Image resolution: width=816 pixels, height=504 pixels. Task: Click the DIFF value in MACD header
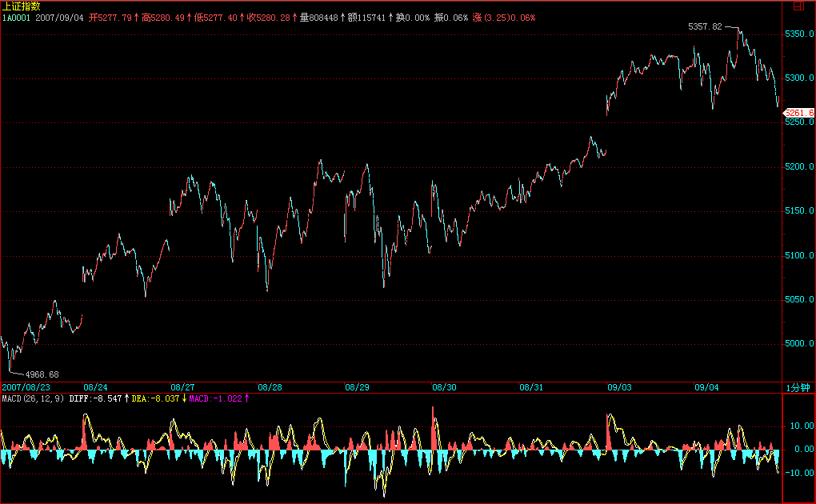coord(95,398)
